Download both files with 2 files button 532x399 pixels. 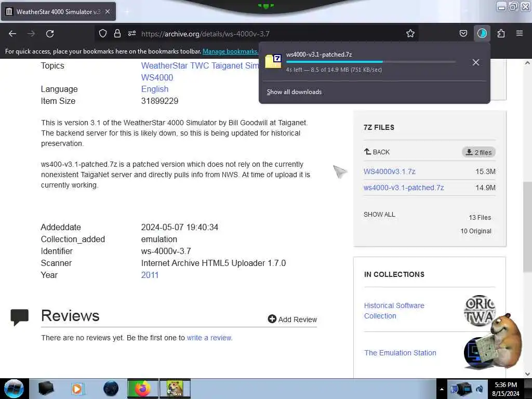pos(478,152)
